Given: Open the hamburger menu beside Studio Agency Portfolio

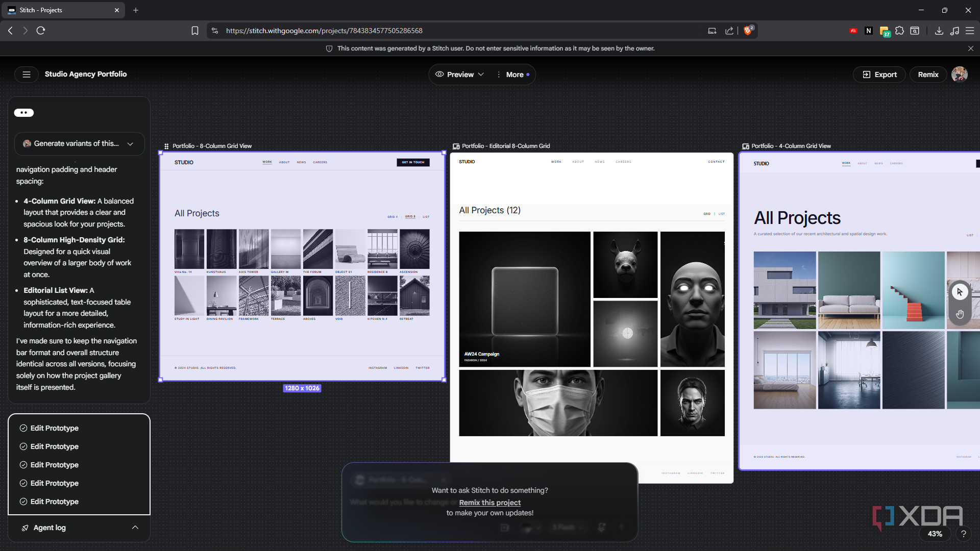Looking at the screenshot, I should click(x=27, y=74).
